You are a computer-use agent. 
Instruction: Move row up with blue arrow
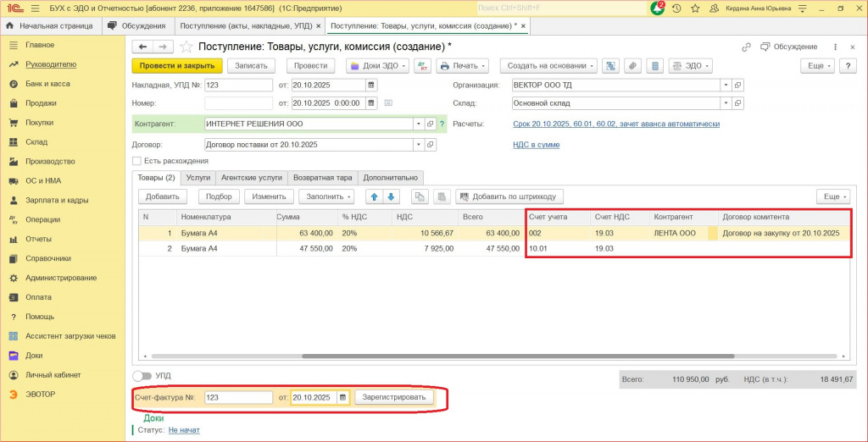(x=374, y=196)
